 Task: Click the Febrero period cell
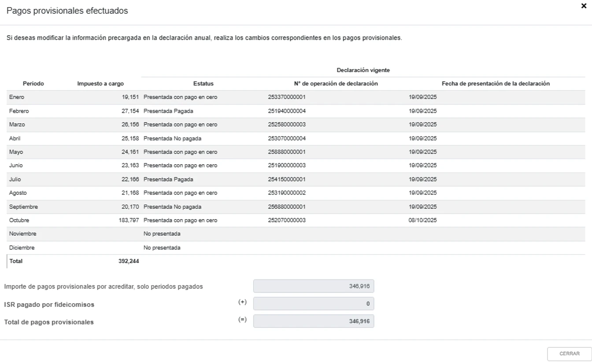(x=19, y=111)
